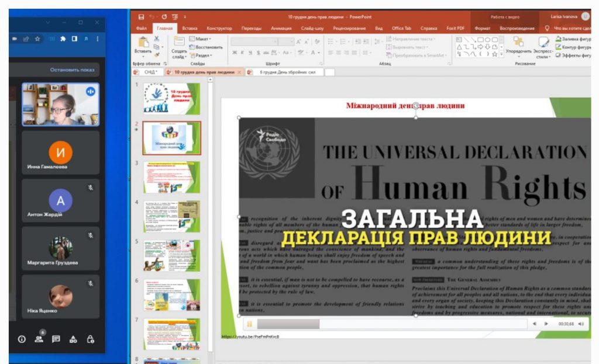Open host controls lock icon
Viewport: 599px width, 364px height.
90,339
